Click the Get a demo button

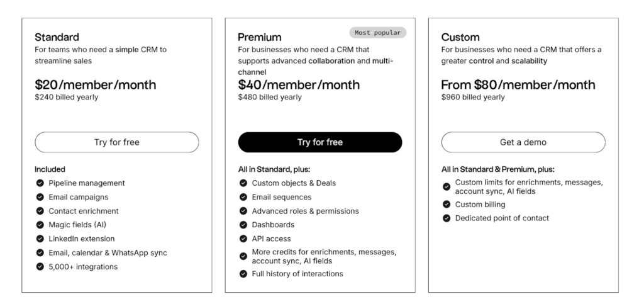[523, 142]
